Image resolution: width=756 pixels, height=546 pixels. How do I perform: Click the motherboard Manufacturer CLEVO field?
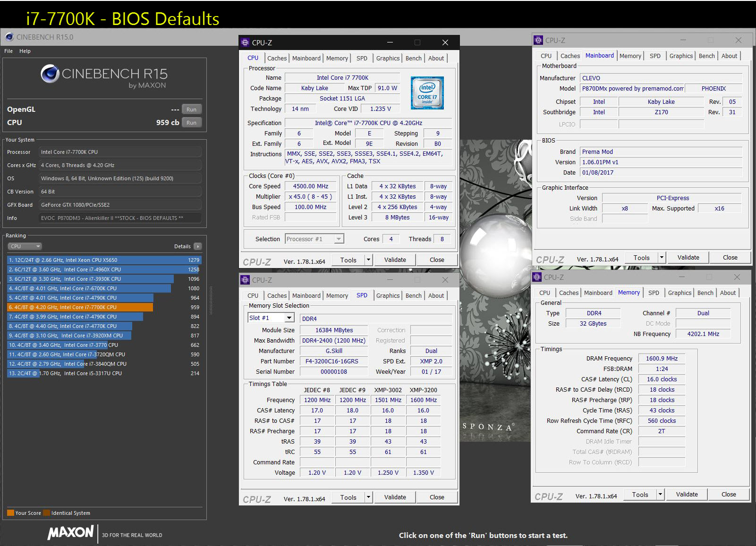point(661,78)
